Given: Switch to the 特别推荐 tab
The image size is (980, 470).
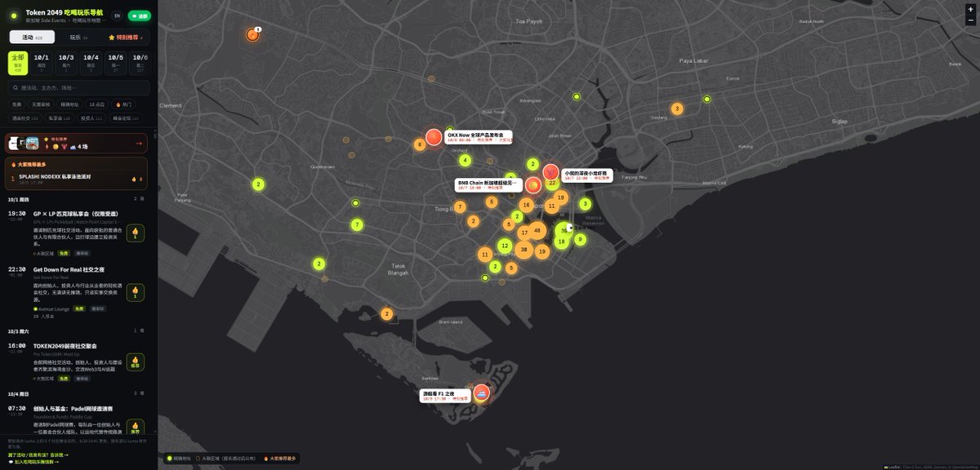Looking at the screenshot, I should tap(125, 37).
